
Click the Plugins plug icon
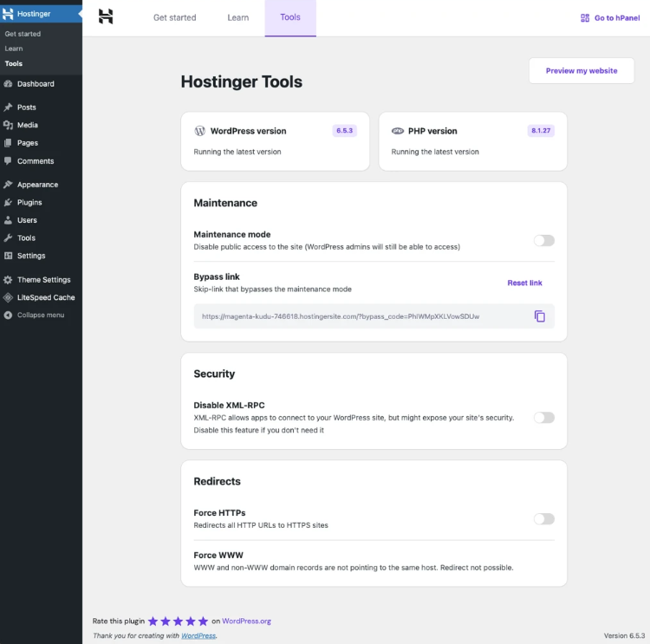coord(8,203)
